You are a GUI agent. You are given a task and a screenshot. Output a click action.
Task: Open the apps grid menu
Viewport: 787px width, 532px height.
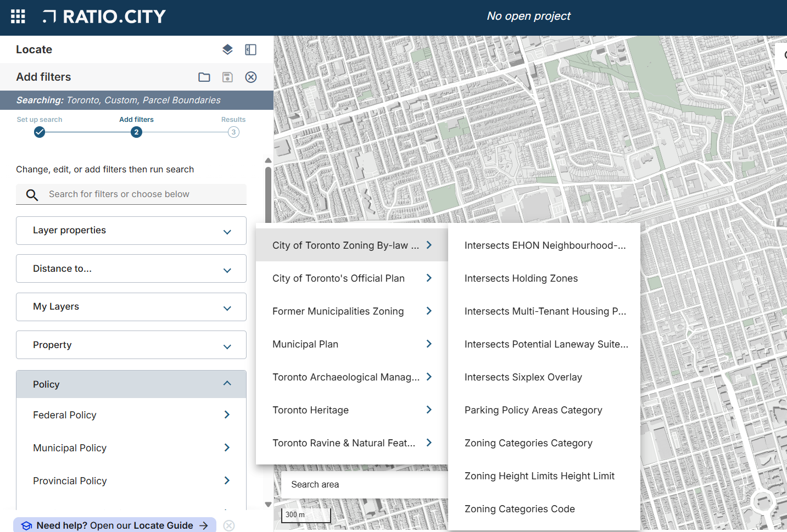pyautogui.click(x=18, y=16)
